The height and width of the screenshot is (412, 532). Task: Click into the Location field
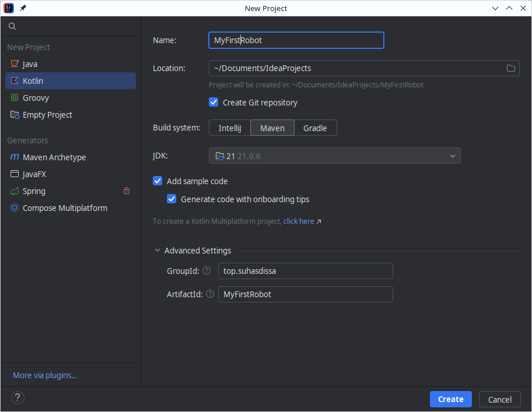pos(364,68)
